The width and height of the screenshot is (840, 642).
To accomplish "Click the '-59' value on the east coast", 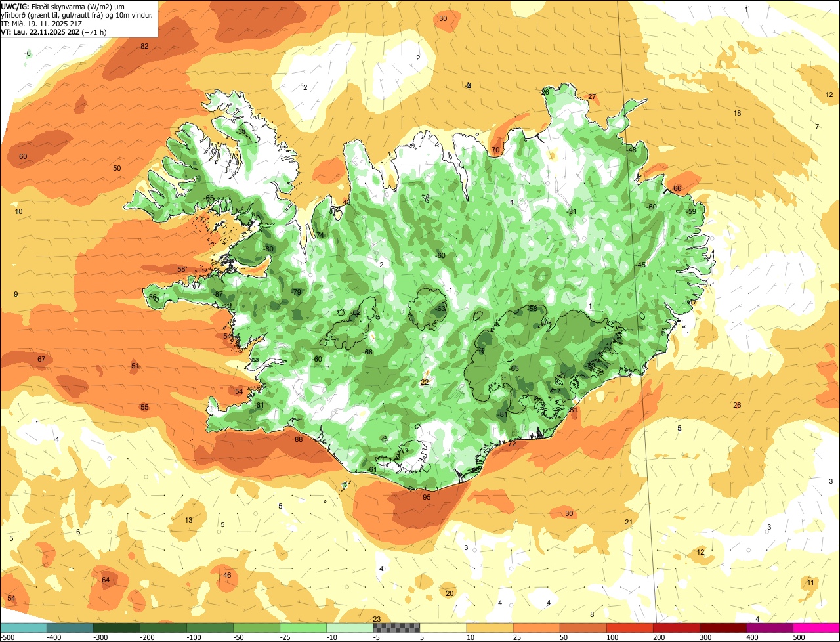I will click(x=691, y=211).
